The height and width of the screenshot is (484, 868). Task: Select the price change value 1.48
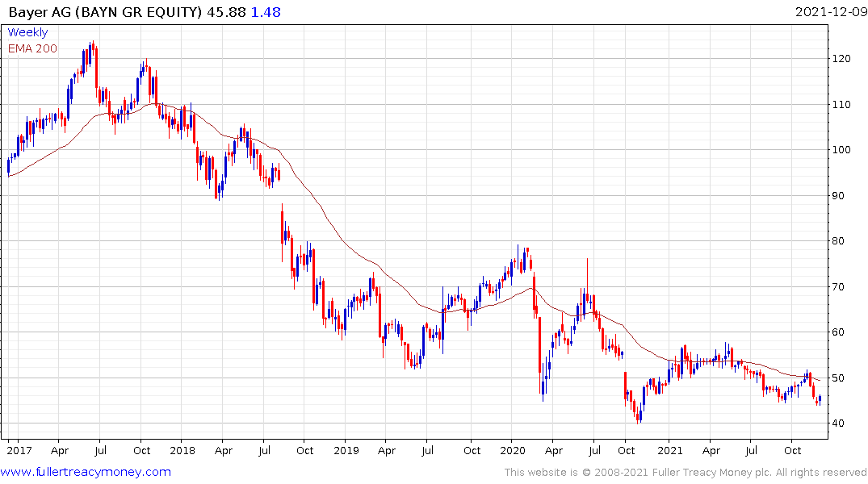point(266,12)
